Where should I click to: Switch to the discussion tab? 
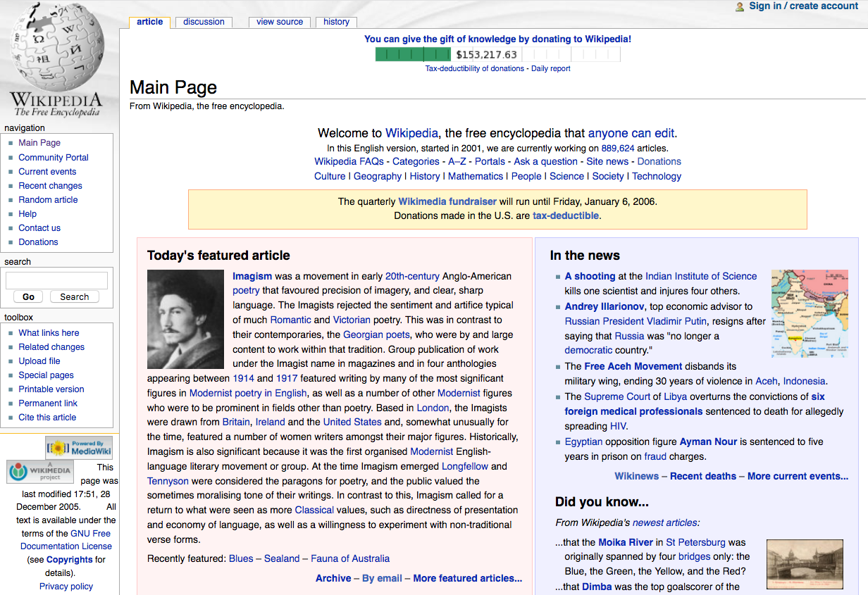pyautogui.click(x=204, y=22)
